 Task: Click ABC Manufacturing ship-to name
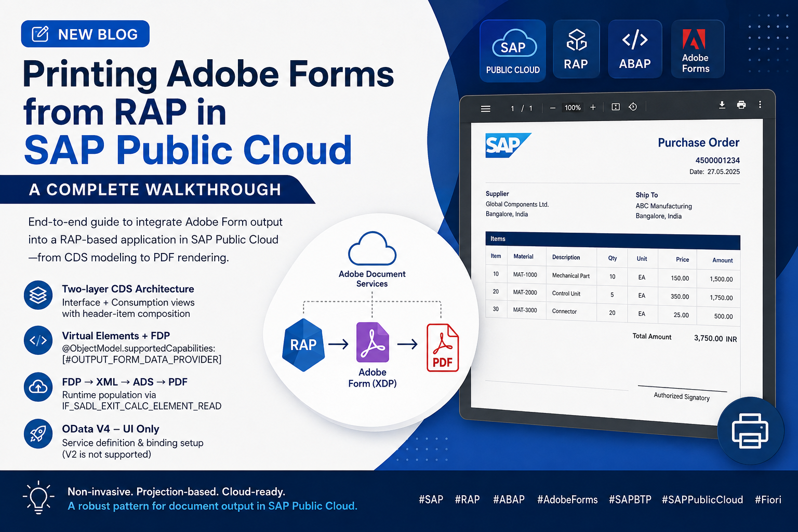[x=663, y=206]
